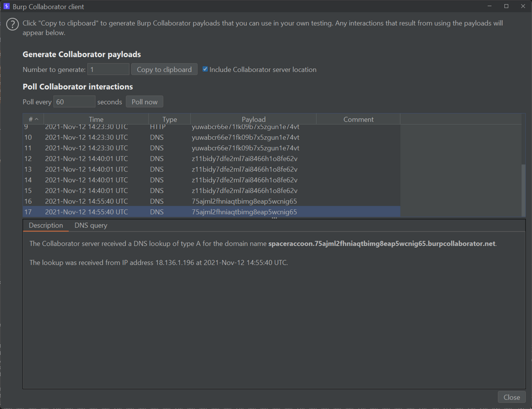
Task: Click the Time column header
Action: (x=96, y=119)
